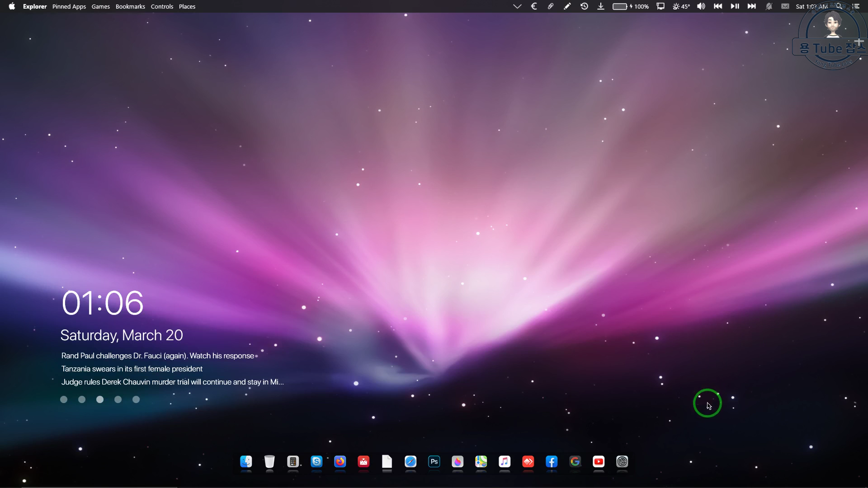This screenshot has height=488, width=868.
Task: Open Safari compass icon in dock
Action: [x=410, y=461]
